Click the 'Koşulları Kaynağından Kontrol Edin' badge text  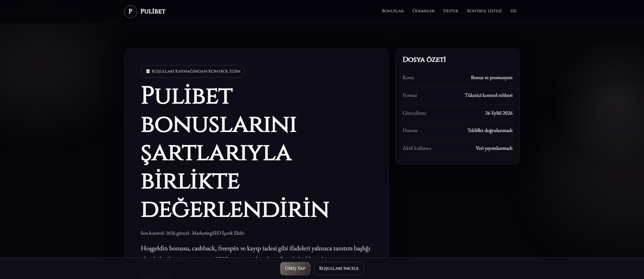coord(196,71)
